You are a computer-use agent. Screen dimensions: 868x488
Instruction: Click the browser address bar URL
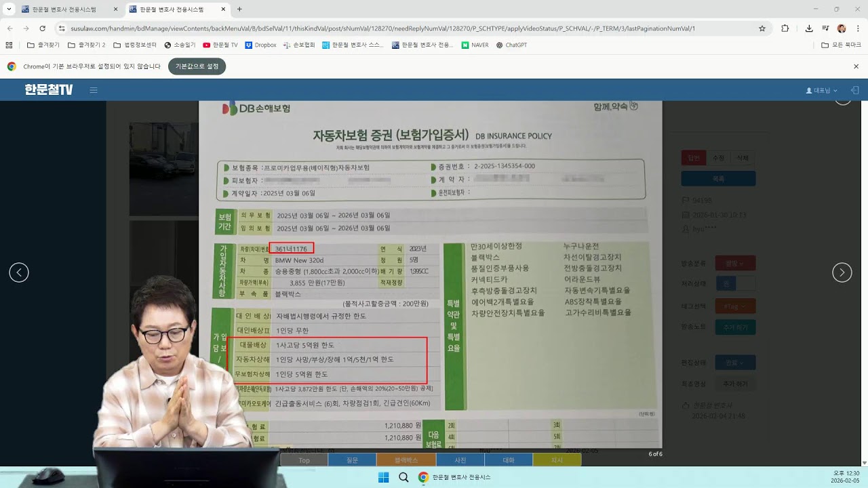(383, 28)
